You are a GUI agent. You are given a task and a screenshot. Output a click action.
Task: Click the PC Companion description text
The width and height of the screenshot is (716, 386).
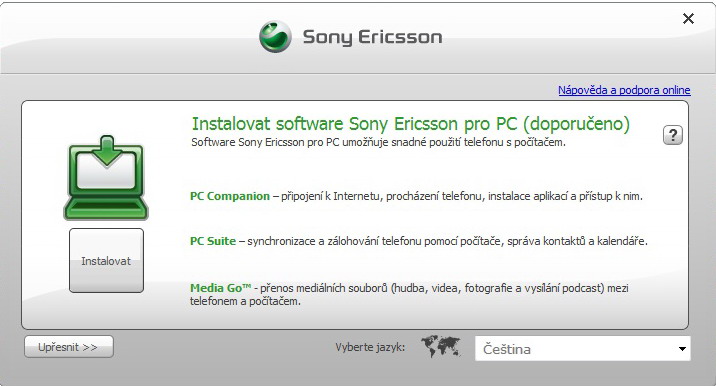point(458,196)
